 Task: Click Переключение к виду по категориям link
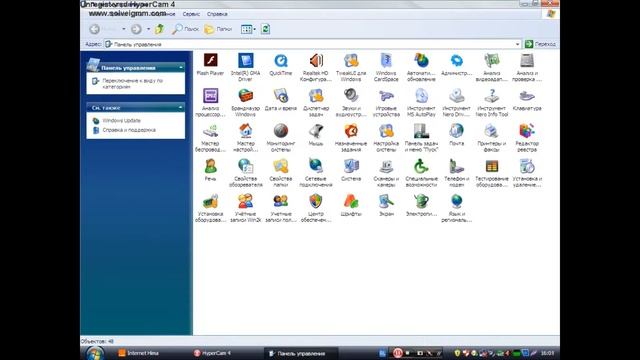pyautogui.click(x=133, y=84)
